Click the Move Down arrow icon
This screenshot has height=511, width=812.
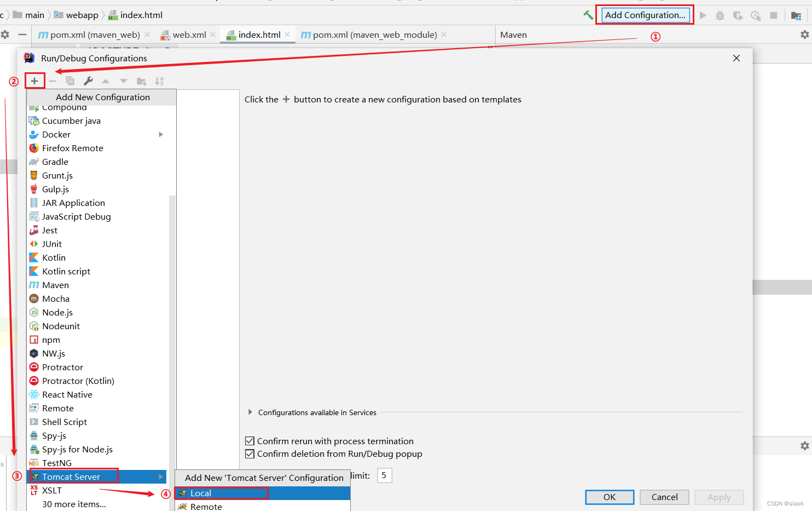click(x=124, y=81)
